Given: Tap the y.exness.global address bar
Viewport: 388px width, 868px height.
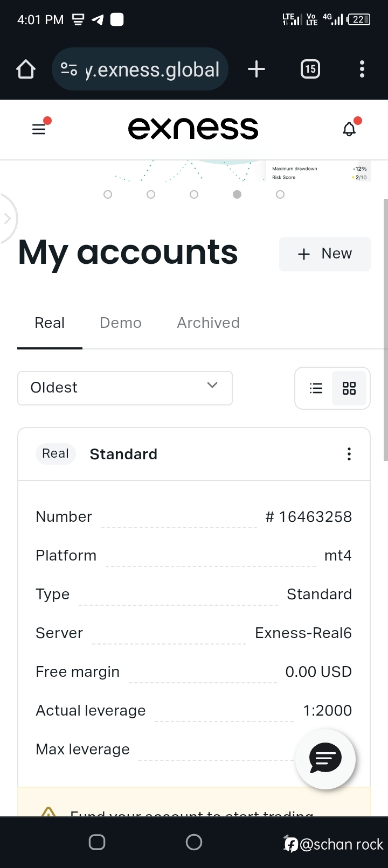Looking at the screenshot, I should point(140,69).
